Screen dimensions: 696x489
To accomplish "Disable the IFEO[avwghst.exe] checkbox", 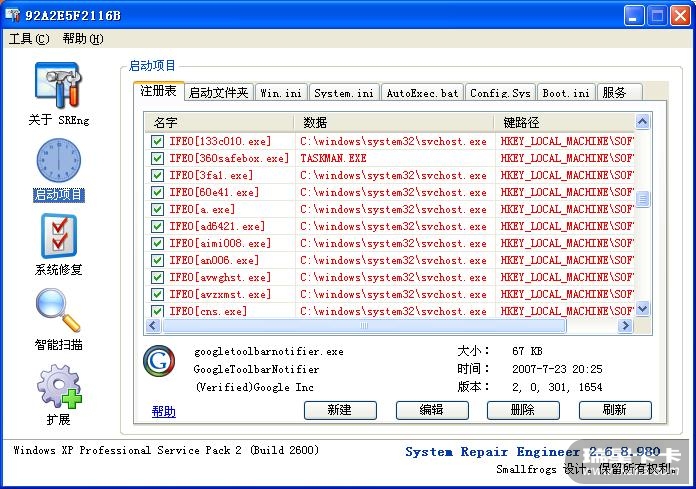I will [157, 277].
